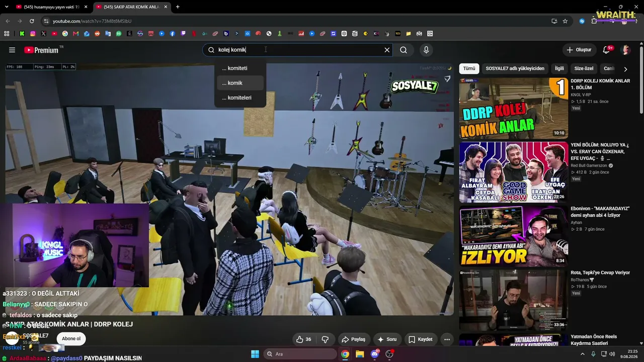Subscribe with the 'Abone ol' button
Screen dimensions: 644x362
point(71,339)
